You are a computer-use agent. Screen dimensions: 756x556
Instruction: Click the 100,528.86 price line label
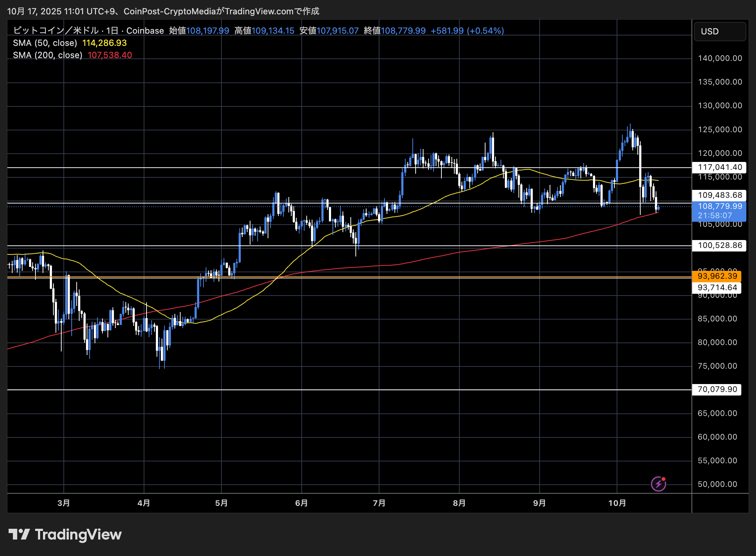719,245
